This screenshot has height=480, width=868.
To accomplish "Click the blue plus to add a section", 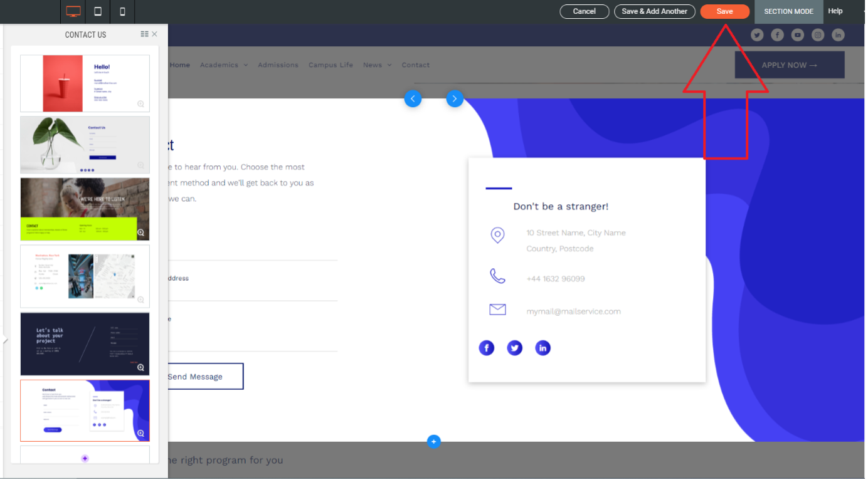I will tap(434, 441).
